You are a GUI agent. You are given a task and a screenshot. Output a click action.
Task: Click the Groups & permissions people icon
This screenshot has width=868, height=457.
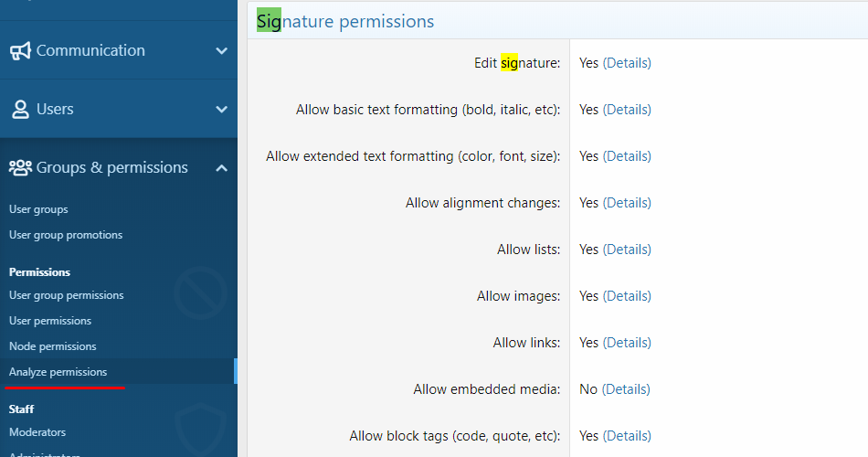click(x=20, y=168)
